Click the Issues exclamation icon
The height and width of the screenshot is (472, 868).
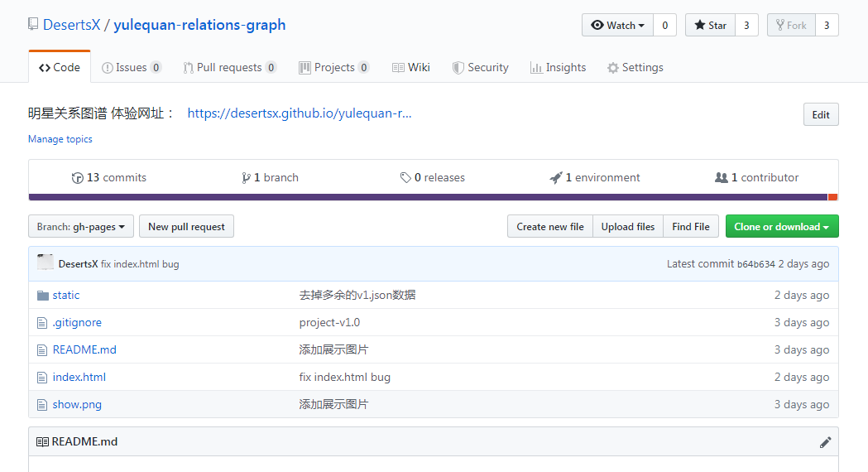point(108,68)
